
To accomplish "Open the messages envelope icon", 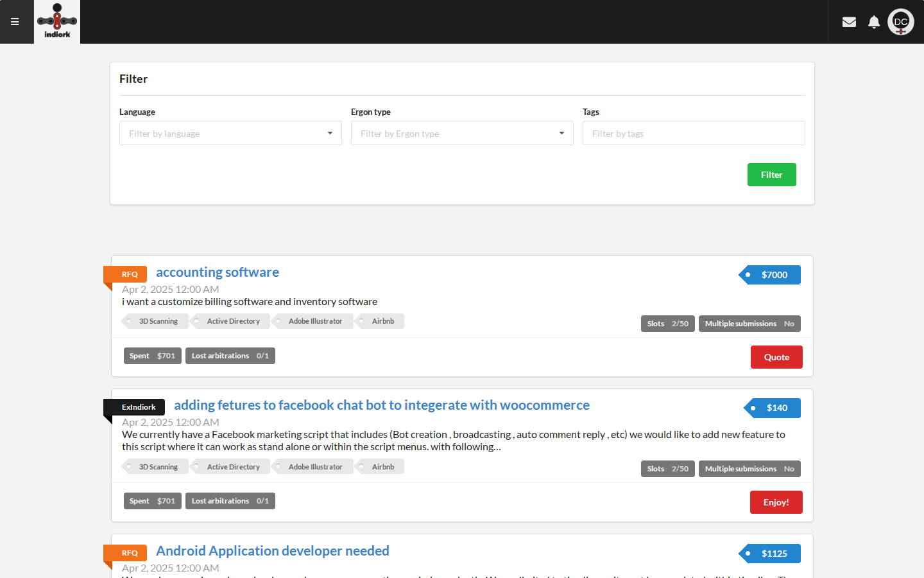I will pyautogui.click(x=849, y=22).
